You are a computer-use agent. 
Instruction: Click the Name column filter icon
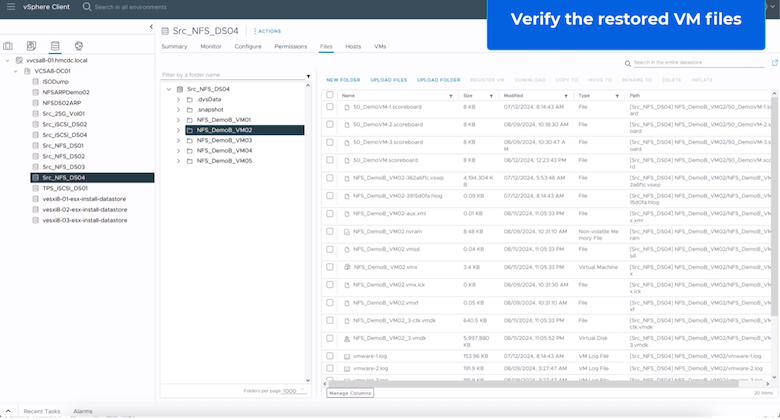click(451, 96)
